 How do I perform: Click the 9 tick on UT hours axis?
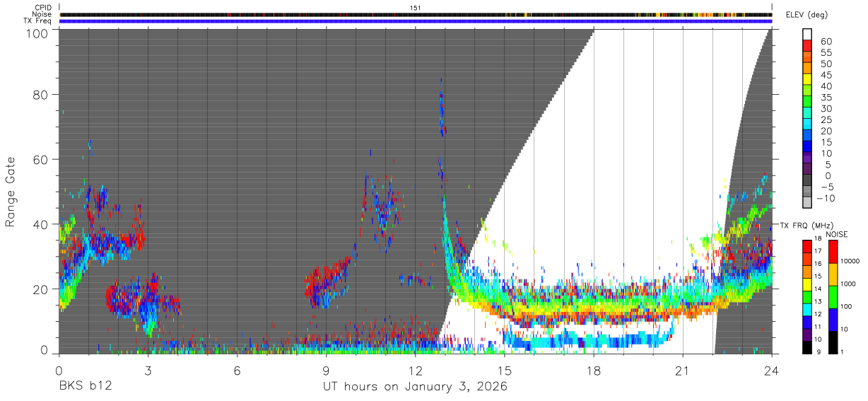point(326,371)
